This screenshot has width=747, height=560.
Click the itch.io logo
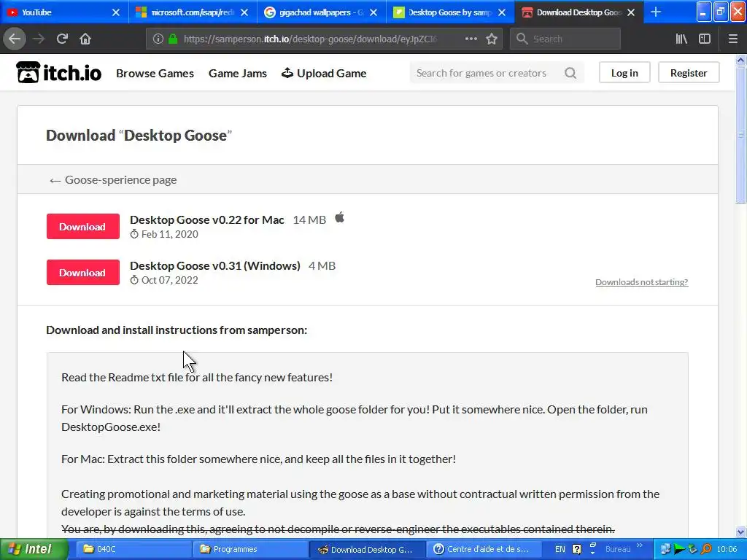coord(58,72)
